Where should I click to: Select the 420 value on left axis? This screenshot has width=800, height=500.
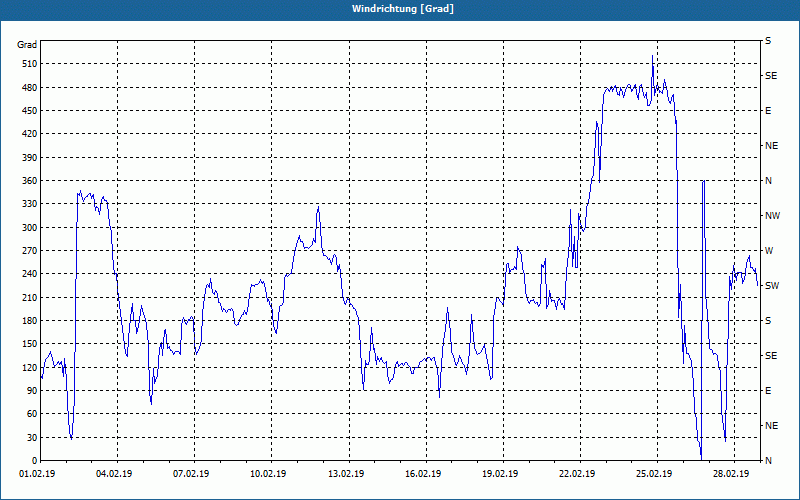[x=30, y=134]
